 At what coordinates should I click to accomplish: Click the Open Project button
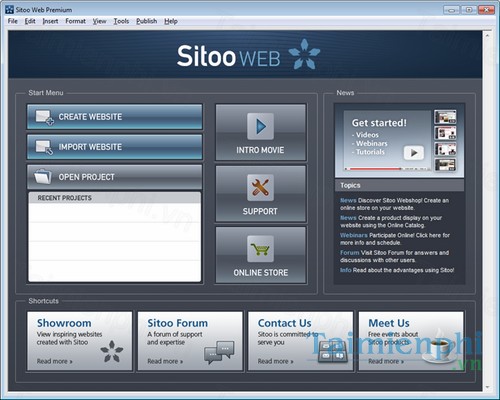pos(115,177)
